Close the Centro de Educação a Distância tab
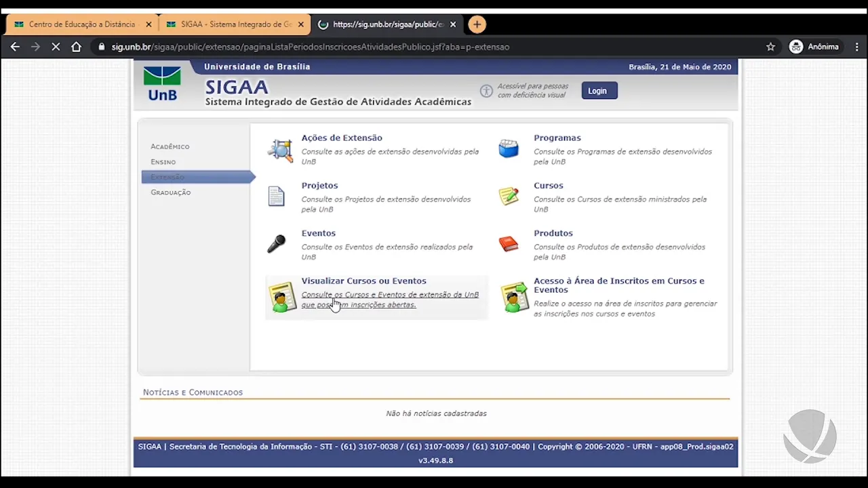 149,24
